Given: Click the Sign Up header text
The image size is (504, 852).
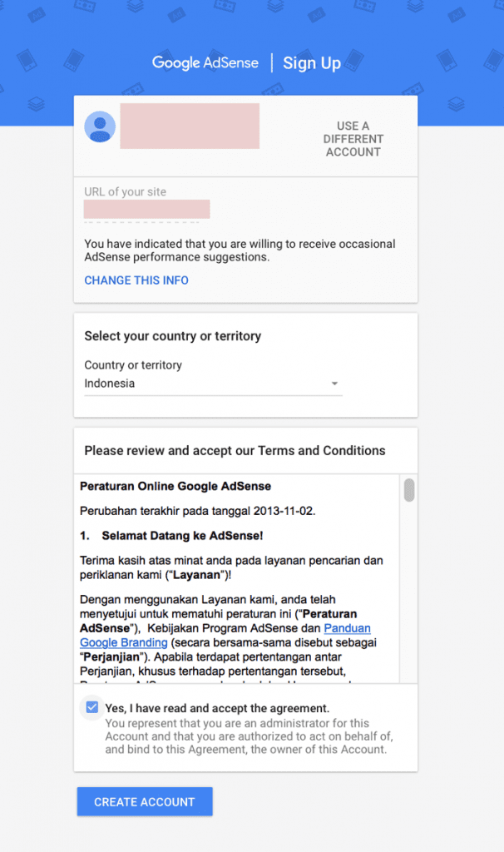Looking at the screenshot, I should [x=312, y=63].
